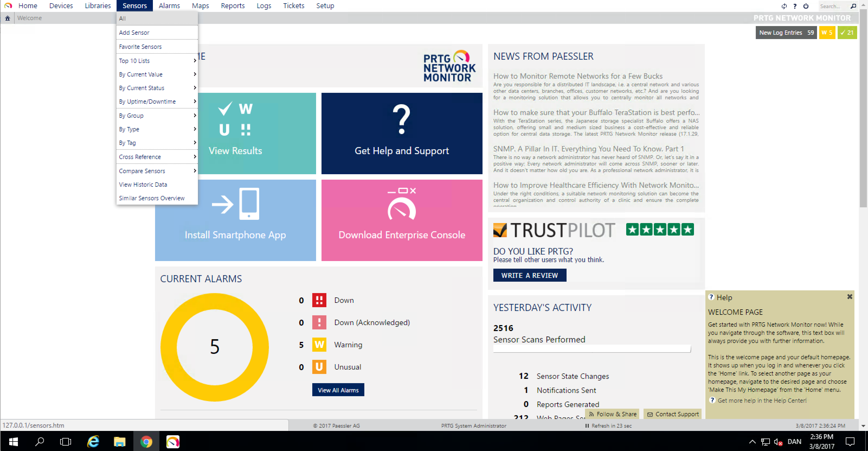This screenshot has height=451, width=868.
Task: Click the yellow Warning W icon
Action: (319, 344)
